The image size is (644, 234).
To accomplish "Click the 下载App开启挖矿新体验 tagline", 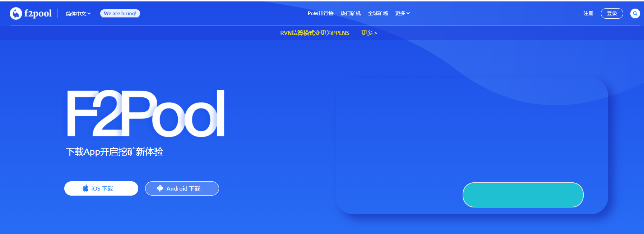I will click(x=115, y=152).
